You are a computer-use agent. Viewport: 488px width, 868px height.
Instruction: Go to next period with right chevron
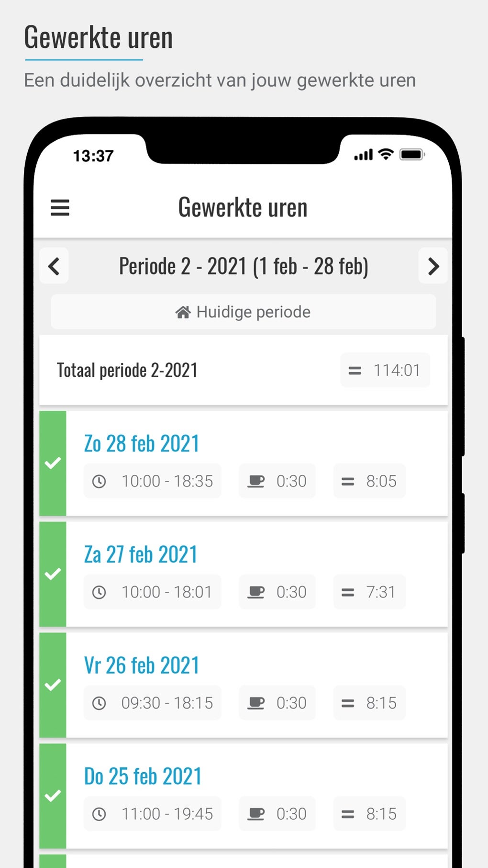tap(433, 266)
